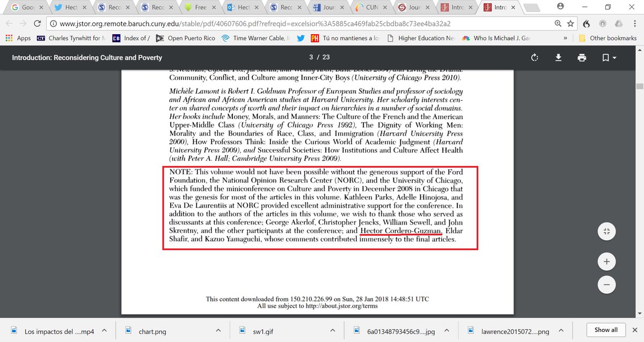Open the Open Puerto Rico bookmark
This screenshot has height=342, width=644.
coord(185,38)
